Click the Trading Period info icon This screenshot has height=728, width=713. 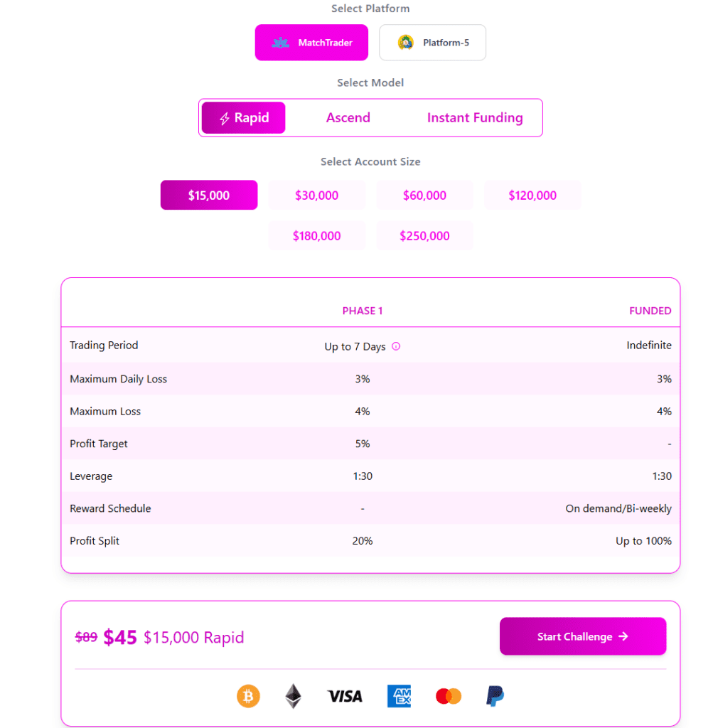pyautogui.click(x=396, y=346)
